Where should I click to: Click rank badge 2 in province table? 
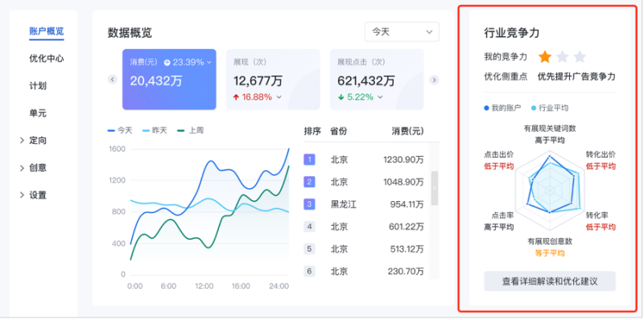[x=309, y=182]
